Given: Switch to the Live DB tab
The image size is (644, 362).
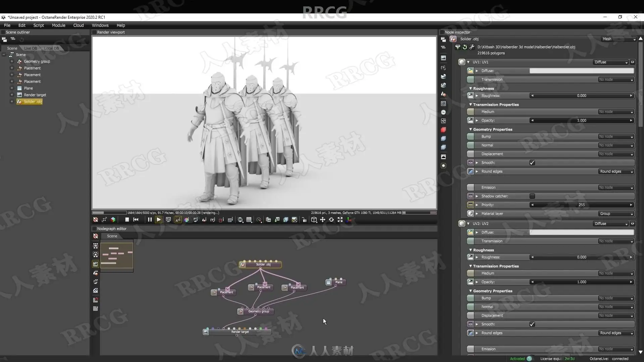Looking at the screenshot, I should (x=31, y=48).
